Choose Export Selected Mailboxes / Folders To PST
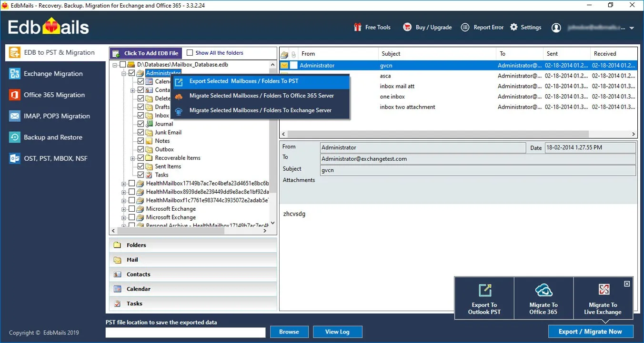The width and height of the screenshot is (644, 343). pos(261,81)
